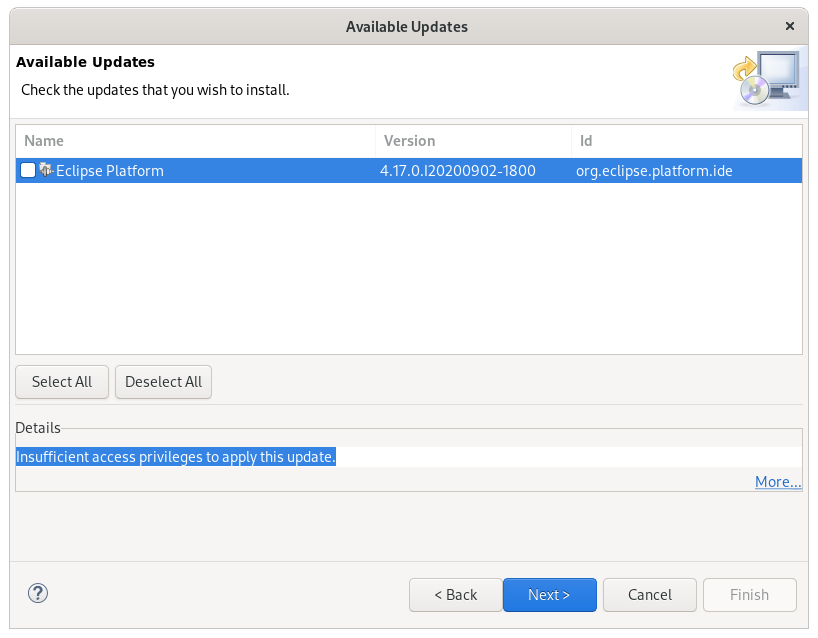Click the org.eclipse.platform.ide id cell
Image resolution: width=818 pixels, height=638 pixels.
pos(654,171)
